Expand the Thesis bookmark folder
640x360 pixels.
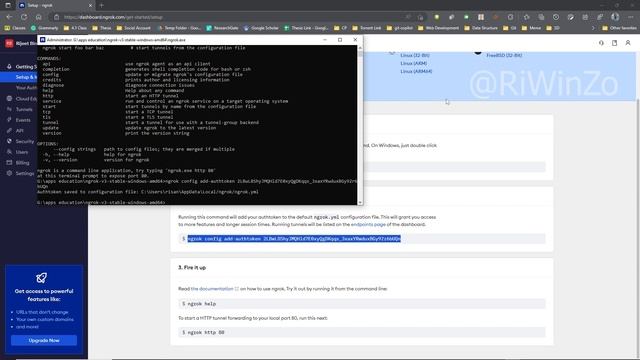coord(102,28)
